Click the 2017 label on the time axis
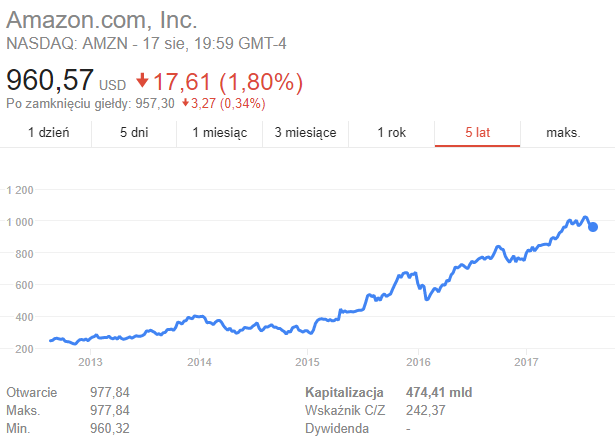Screen dimensions: 615x438 [x=526, y=362]
